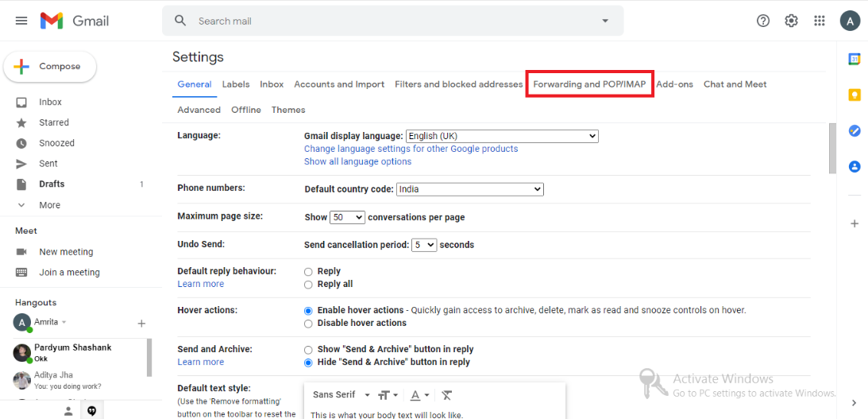Click the Compose button
Screen dimensions: 868x419
(x=50, y=67)
